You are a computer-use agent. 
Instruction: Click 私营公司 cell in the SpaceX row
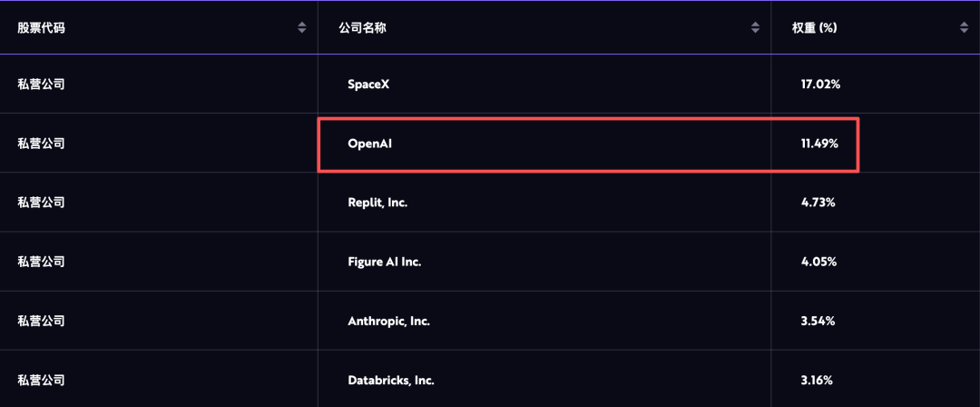[x=41, y=84]
